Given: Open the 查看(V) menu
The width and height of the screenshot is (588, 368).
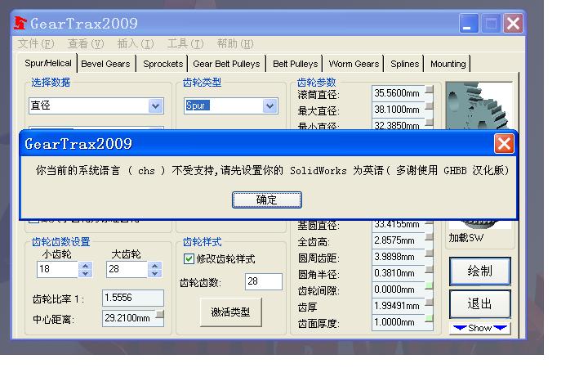Looking at the screenshot, I should tap(86, 44).
